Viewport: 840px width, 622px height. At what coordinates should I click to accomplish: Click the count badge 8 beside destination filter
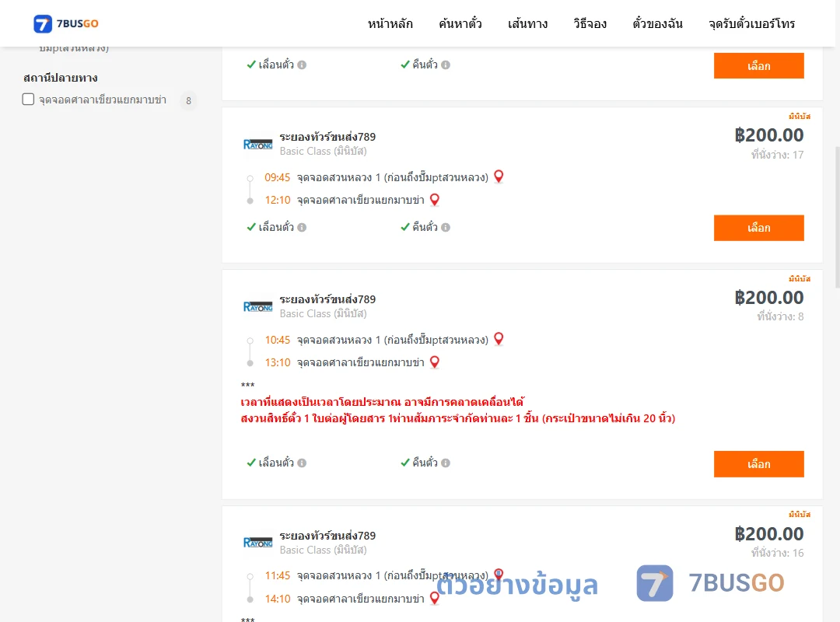pyautogui.click(x=188, y=100)
